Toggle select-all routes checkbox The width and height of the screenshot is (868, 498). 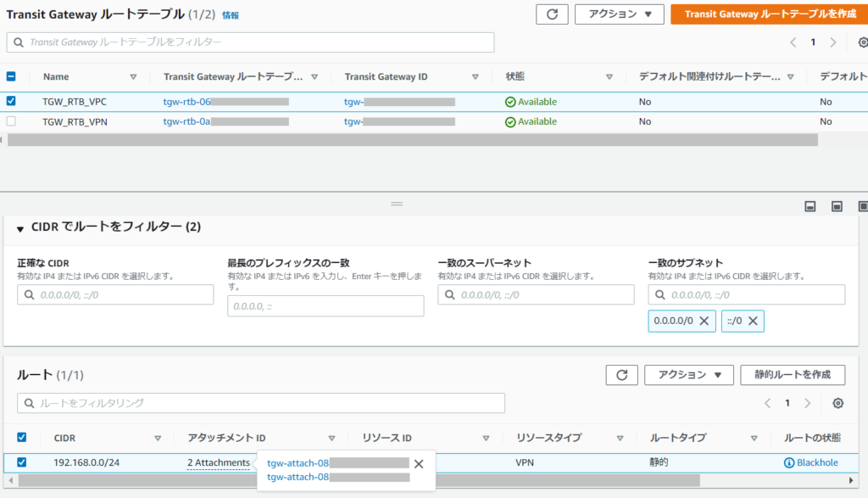pos(21,437)
